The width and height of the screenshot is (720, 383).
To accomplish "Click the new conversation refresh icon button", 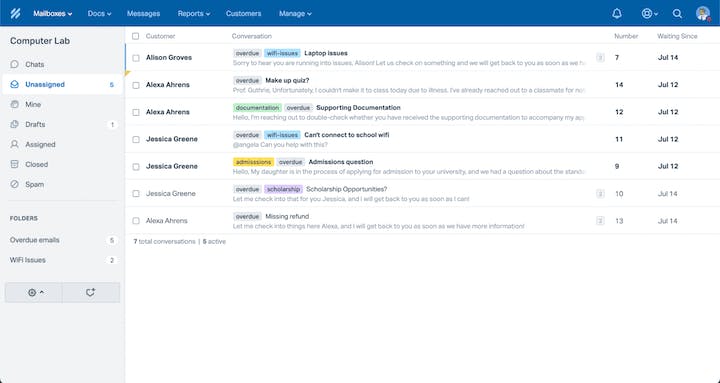I will coord(90,292).
